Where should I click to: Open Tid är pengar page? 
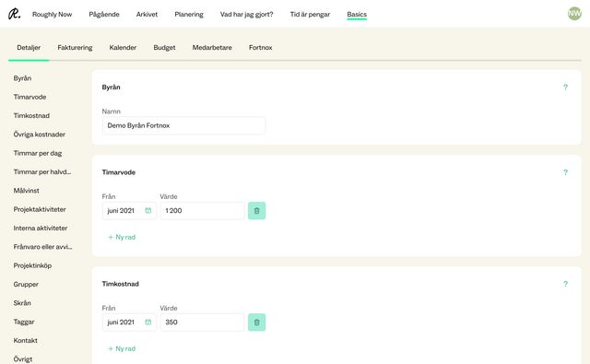coord(310,15)
